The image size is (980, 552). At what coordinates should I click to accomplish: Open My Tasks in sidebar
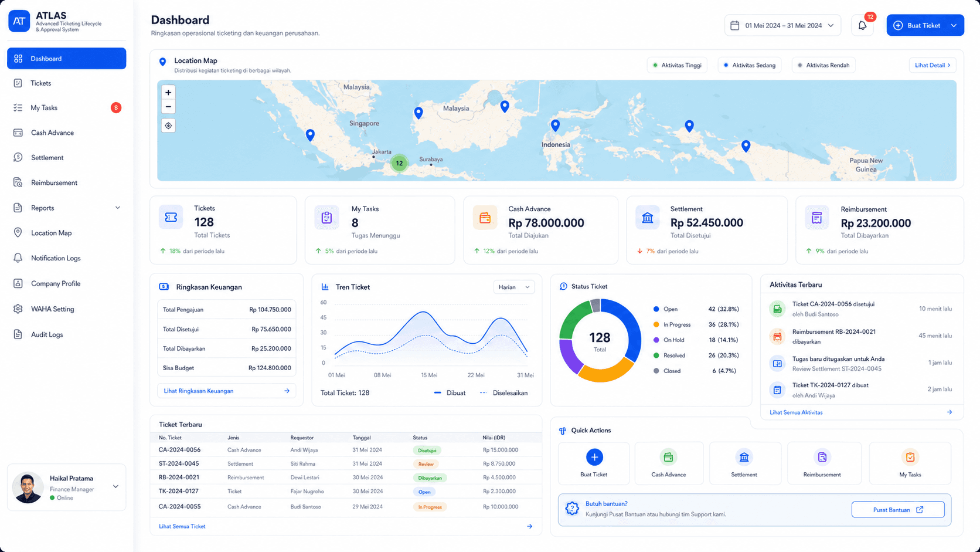(x=66, y=108)
